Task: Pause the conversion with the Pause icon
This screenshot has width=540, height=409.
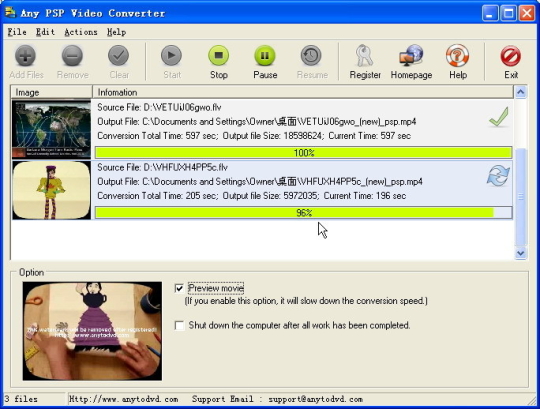Action: coord(265,56)
